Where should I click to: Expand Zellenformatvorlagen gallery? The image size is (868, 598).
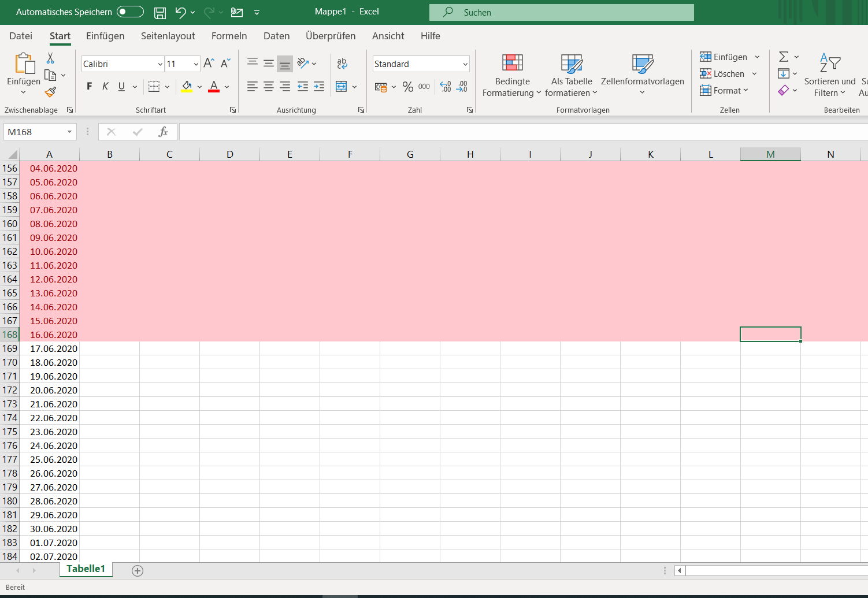click(x=643, y=76)
